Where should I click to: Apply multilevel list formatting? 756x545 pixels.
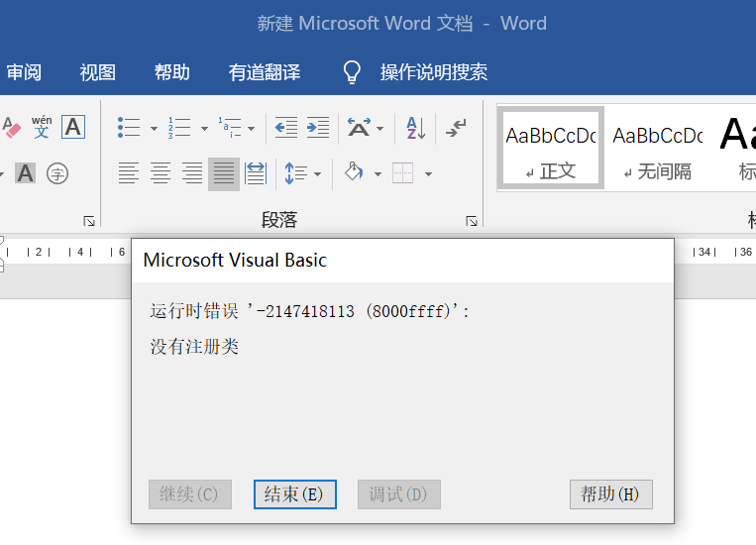click(230, 128)
